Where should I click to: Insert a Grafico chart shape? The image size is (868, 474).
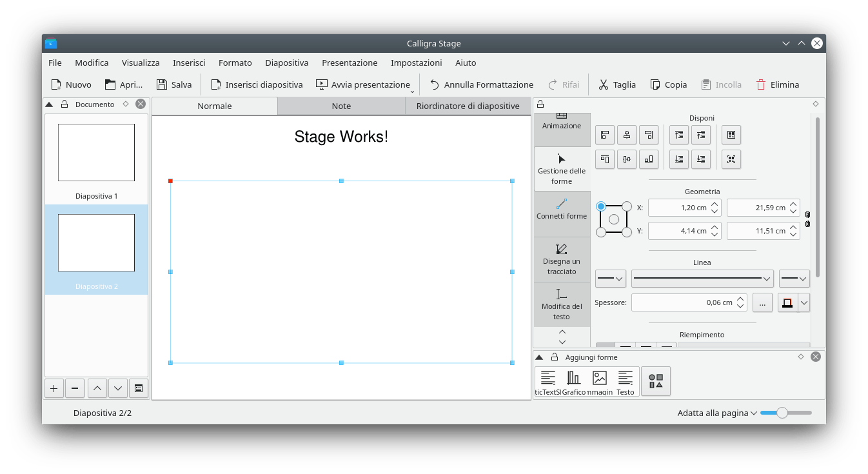tap(573, 382)
